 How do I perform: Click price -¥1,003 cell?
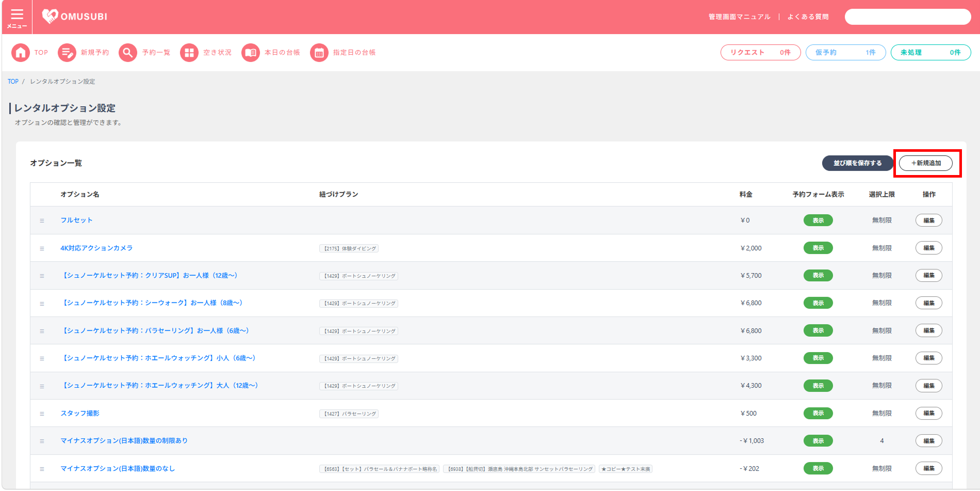[x=752, y=441]
